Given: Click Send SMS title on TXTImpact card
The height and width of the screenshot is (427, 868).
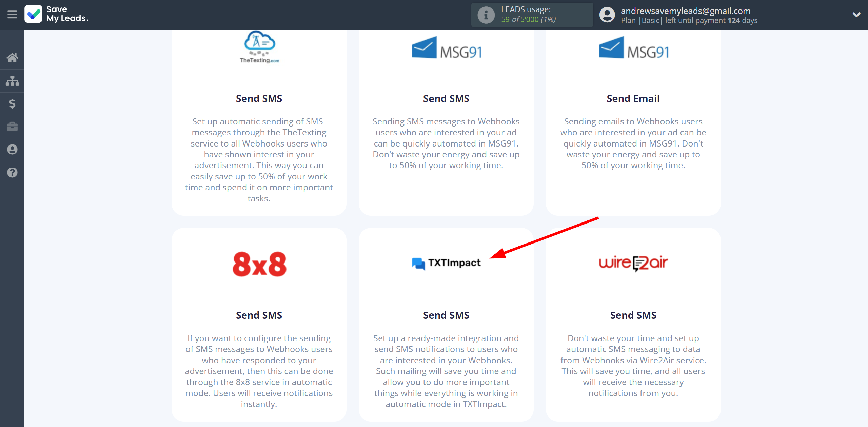Looking at the screenshot, I should [446, 315].
